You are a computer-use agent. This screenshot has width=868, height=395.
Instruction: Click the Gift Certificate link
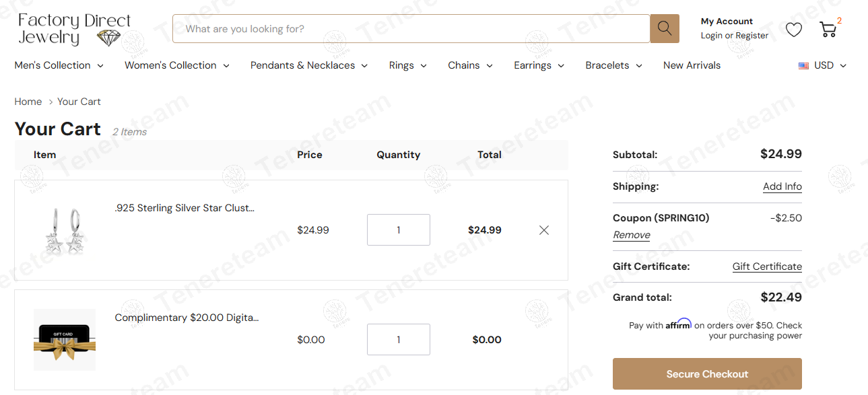coord(767,266)
